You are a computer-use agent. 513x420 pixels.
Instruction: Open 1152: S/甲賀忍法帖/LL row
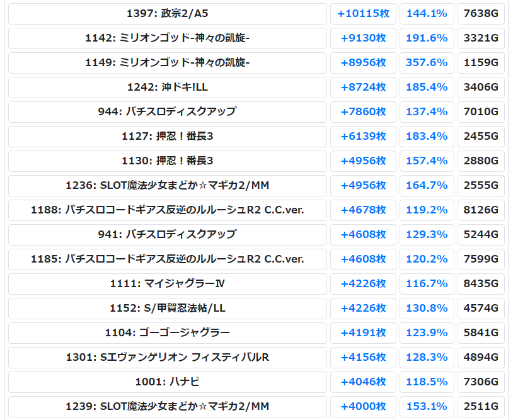(x=168, y=308)
